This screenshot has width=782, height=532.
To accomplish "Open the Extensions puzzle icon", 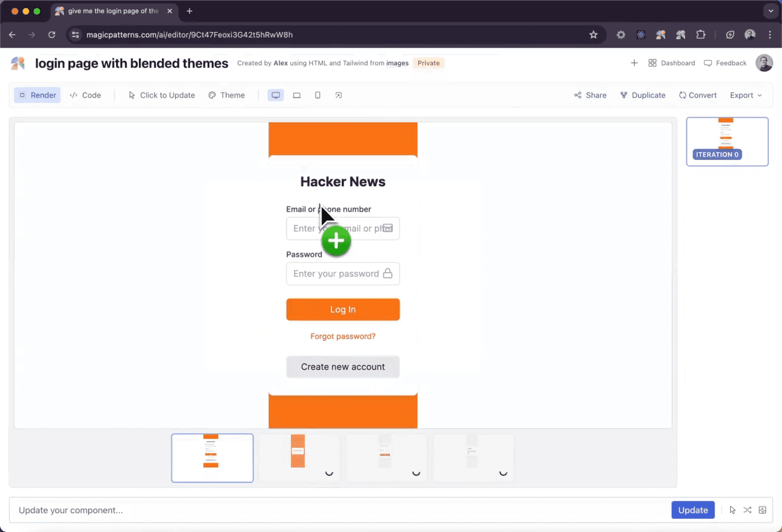I will pos(701,34).
